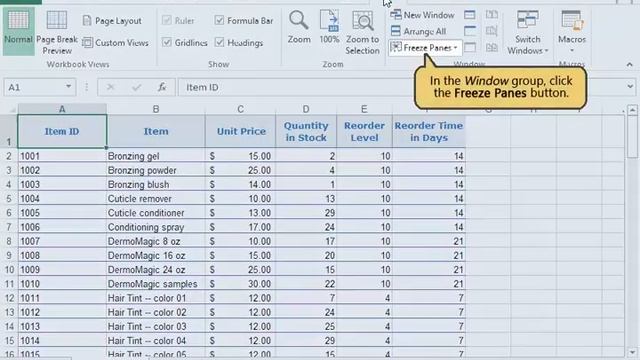The width and height of the screenshot is (640, 360).
Task: Open the Name Box dropdown arrow
Action: click(69, 87)
